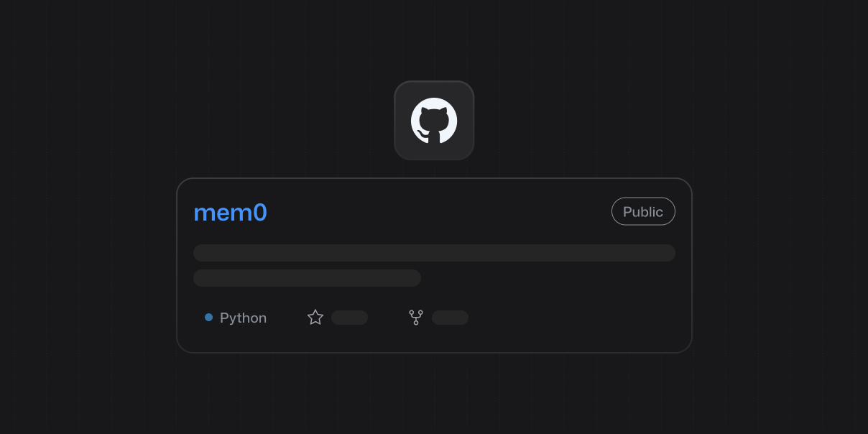This screenshot has height=434, width=868.
Task: Select the star icon on the repo card
Action: tap(315, 317)
